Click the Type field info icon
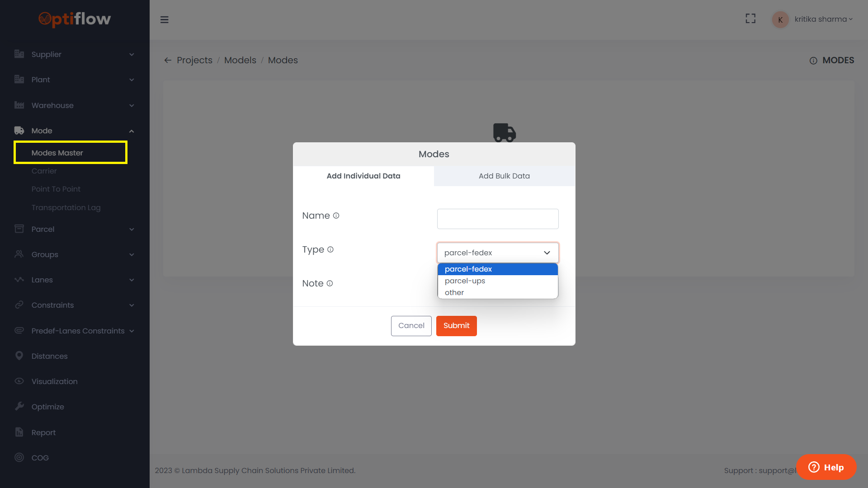This screenshot has width=868, height=488. click(330, 249)
